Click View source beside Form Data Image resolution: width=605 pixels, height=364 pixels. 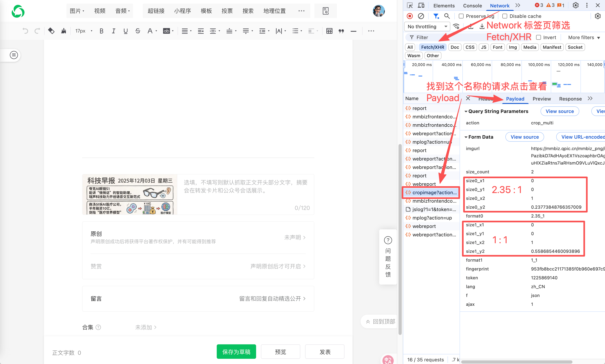(x=524, y=137)
